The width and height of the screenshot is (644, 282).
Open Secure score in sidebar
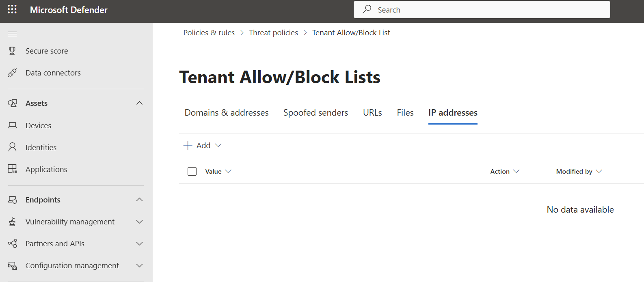[x=47, y=51]
